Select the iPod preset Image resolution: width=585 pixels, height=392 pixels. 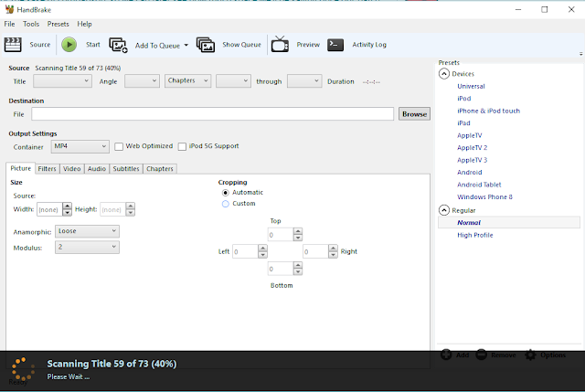tap(464, 99)
